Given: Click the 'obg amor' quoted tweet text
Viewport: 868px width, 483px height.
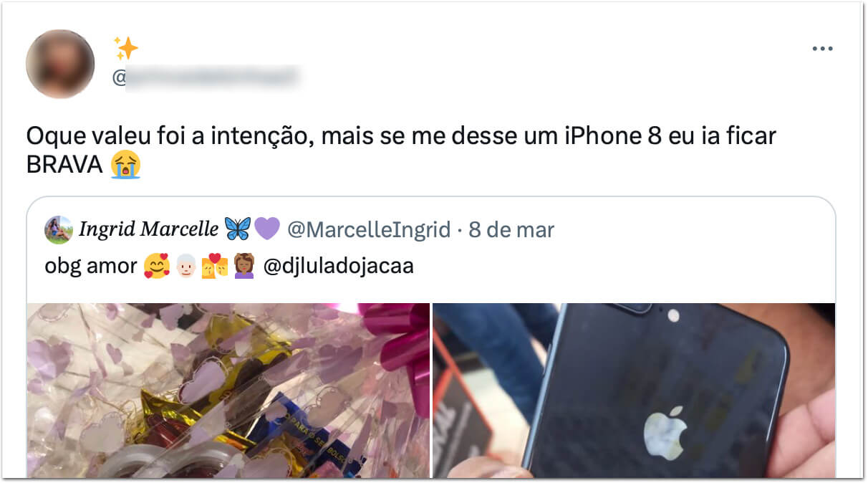Looking at the screenshot, I should pos(90,267).
